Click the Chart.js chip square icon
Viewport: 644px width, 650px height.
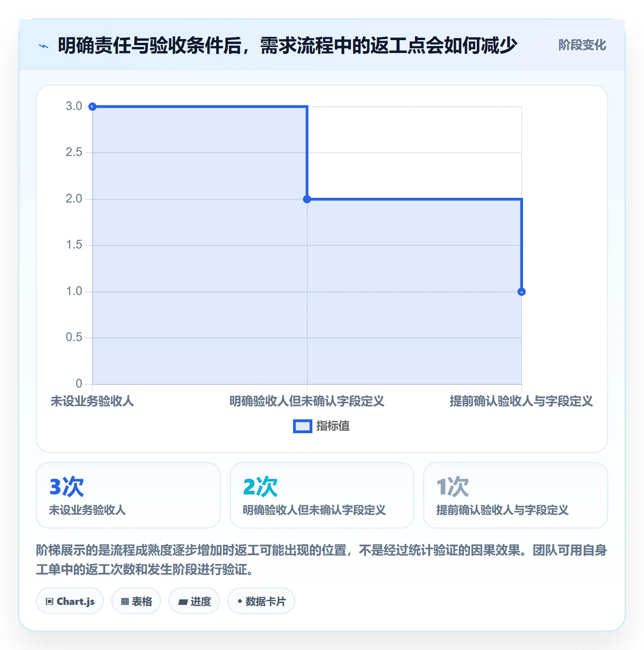[50, 602]
